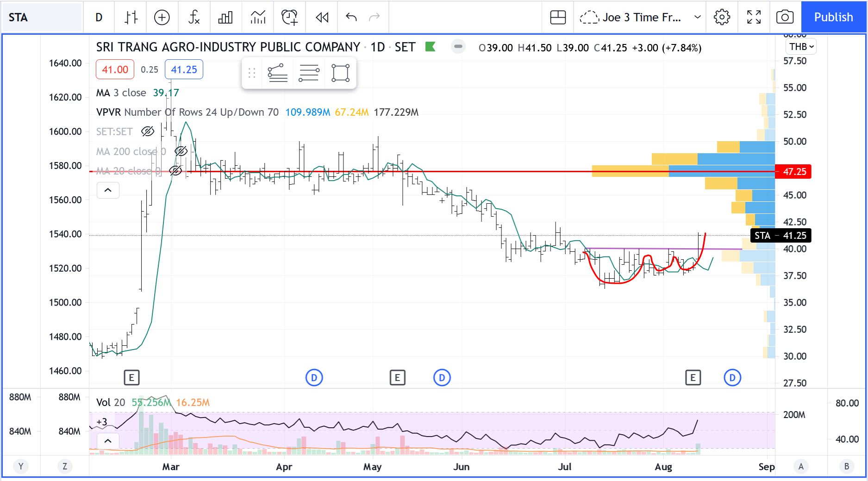Redo the last action
Viewport: 868px width, 481px height.
(375, 18)
